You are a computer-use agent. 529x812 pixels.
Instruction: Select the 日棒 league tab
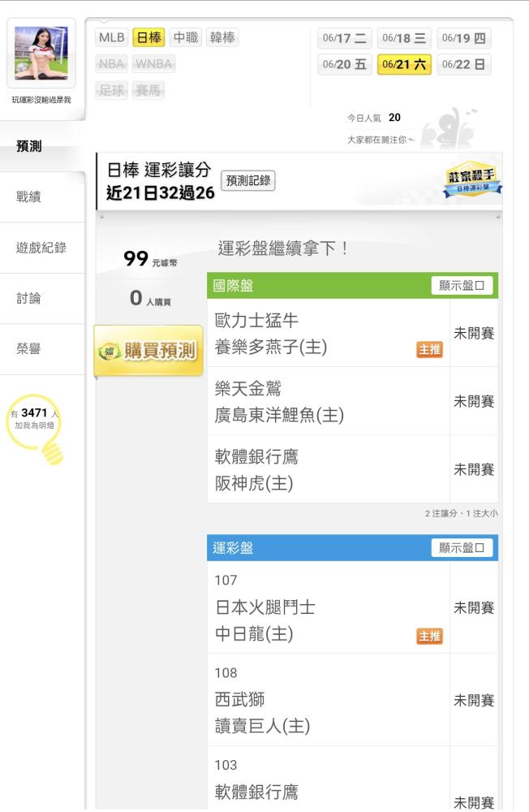coord(149,38)
